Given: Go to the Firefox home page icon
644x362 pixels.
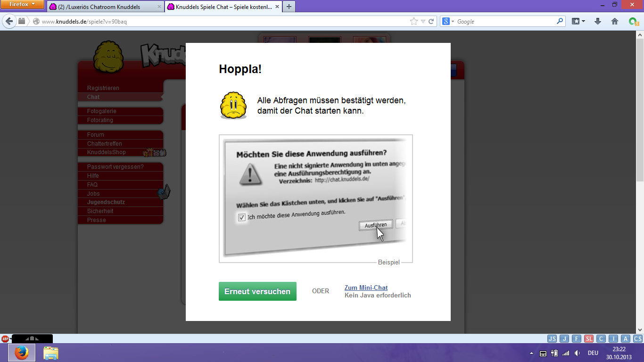Looking at the screenshot, I should tap(615, 21).
